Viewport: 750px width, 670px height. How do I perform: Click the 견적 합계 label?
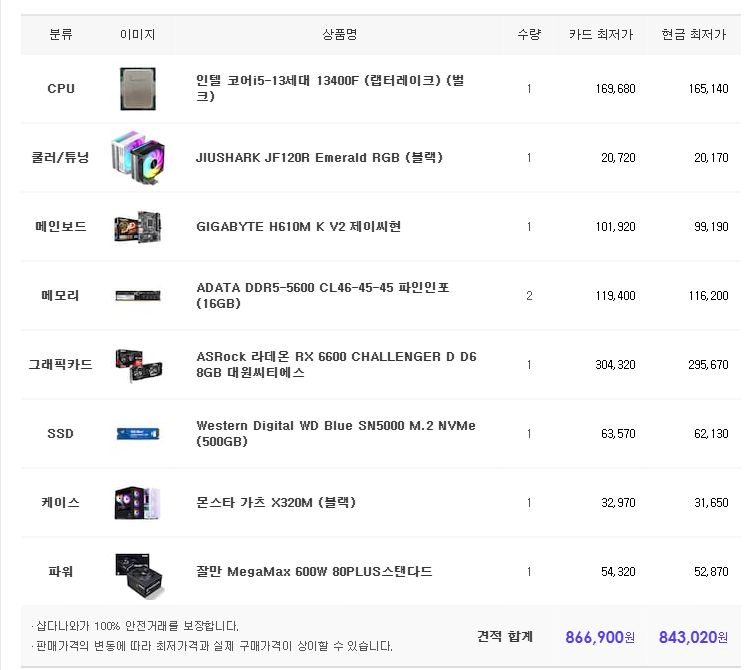click(505, 636)
